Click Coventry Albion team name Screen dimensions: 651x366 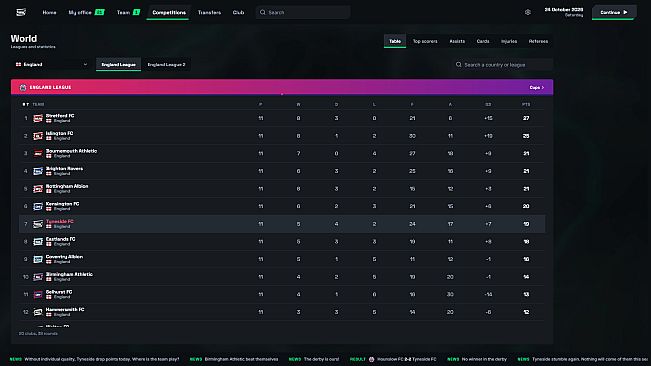(x=64, y=257)
